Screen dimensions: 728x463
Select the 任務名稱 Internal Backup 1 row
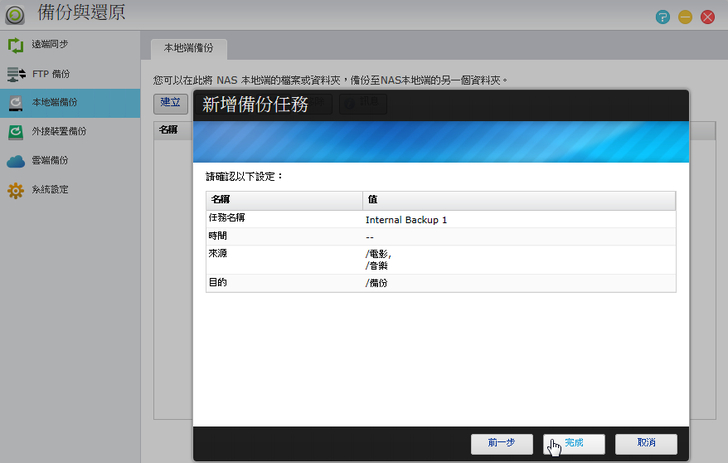tap(440, 219)
